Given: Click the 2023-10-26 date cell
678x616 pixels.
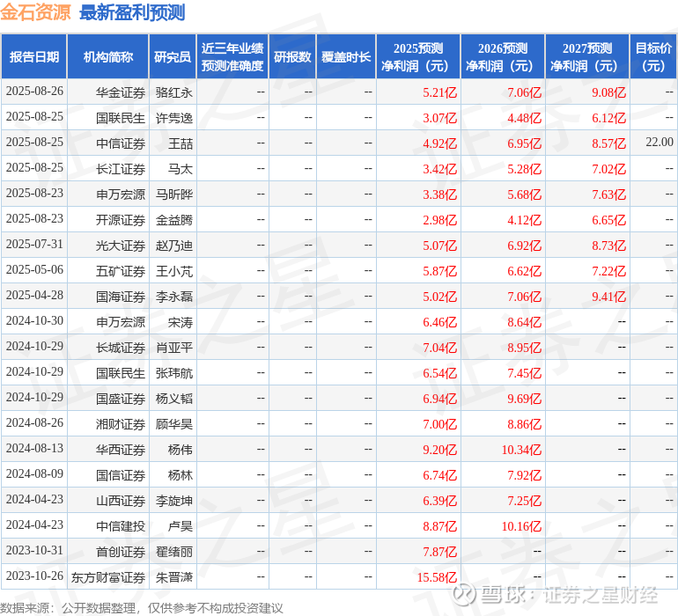Looking at the screenshot, I should click(x=34, y=576).
